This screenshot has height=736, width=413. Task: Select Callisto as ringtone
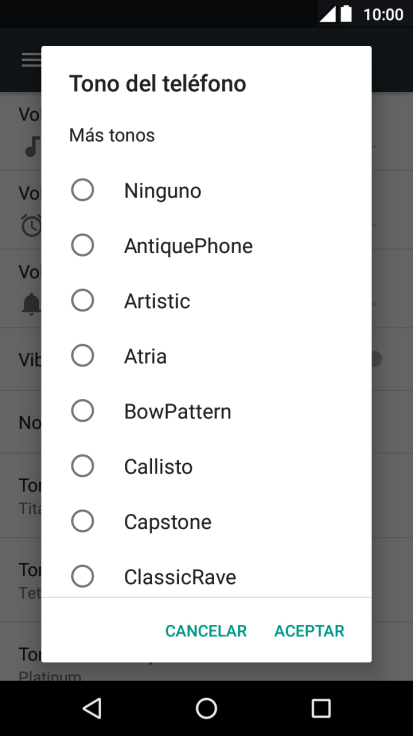point(206,466)
